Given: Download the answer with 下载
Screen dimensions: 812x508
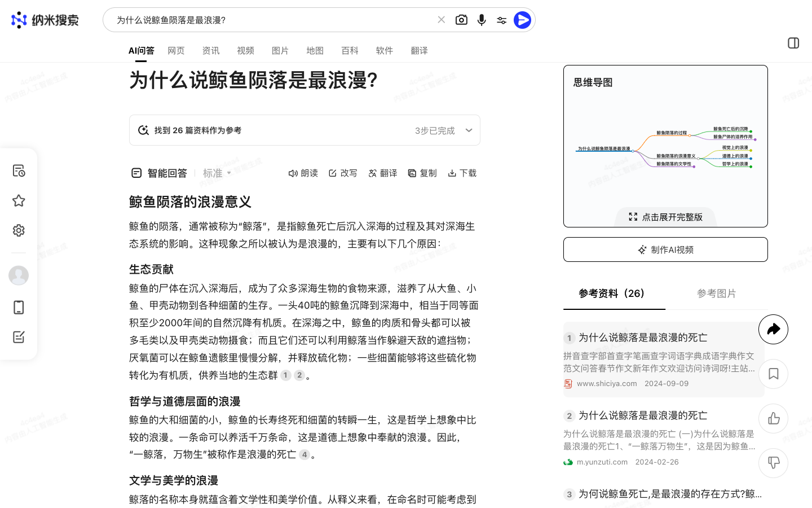Looking at the screenshot, I should pos(462,173).
